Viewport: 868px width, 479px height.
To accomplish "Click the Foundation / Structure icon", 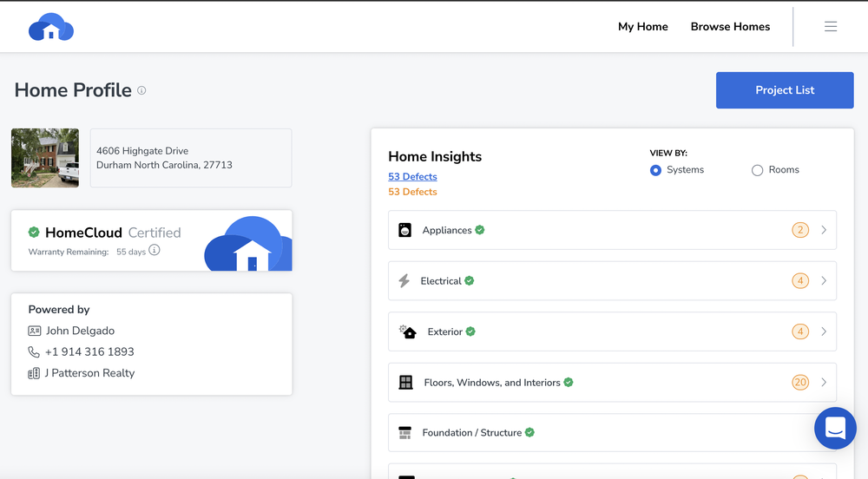I will (x=405, y=432).
